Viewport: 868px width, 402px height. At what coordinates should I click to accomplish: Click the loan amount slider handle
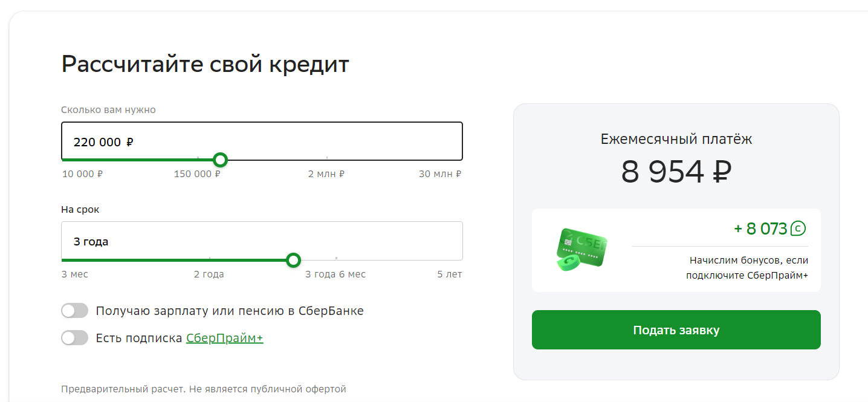[x=221, y=160]
